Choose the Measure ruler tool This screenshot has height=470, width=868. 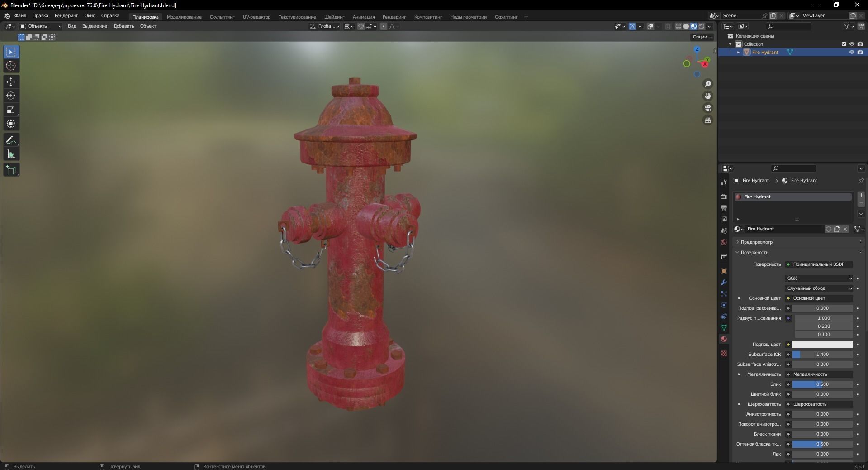point(11,154)
